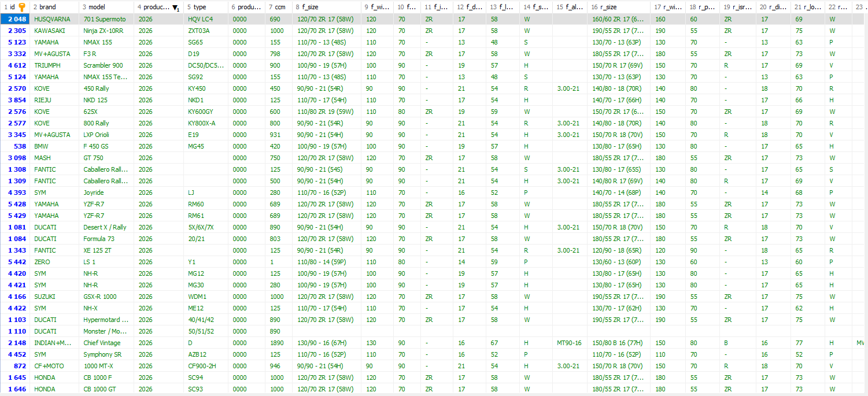Select the 'SC94' type cell
Screen dimensions: 868x396
coord(205,378)
